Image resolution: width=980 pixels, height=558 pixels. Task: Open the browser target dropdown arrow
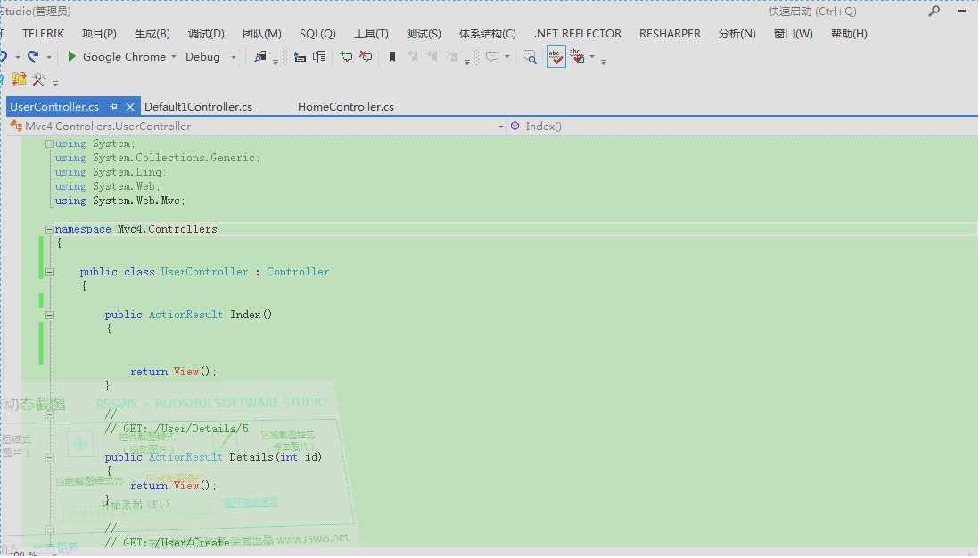click(x=174, y=57)
